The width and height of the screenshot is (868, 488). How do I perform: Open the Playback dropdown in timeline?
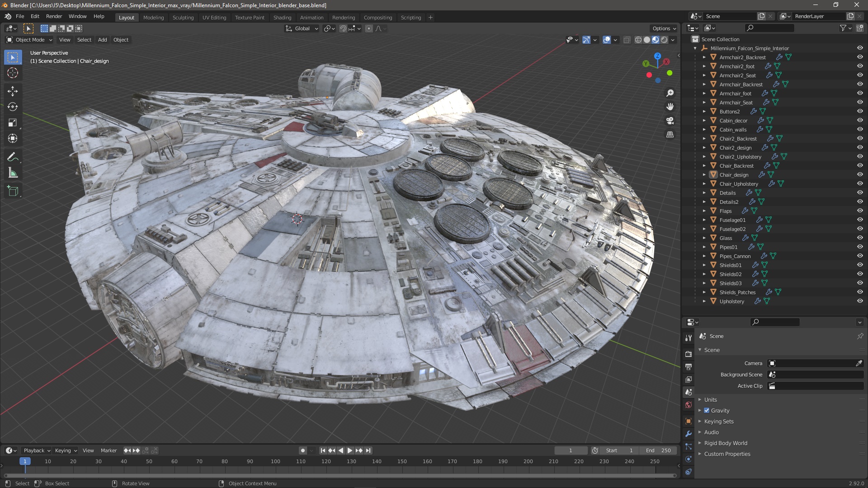(37, 450)
